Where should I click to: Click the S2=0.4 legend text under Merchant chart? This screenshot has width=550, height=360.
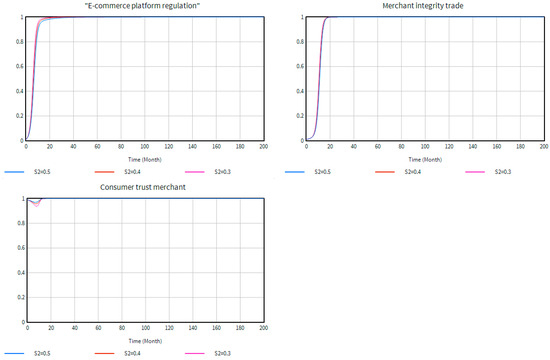click(x=412, y=172)
